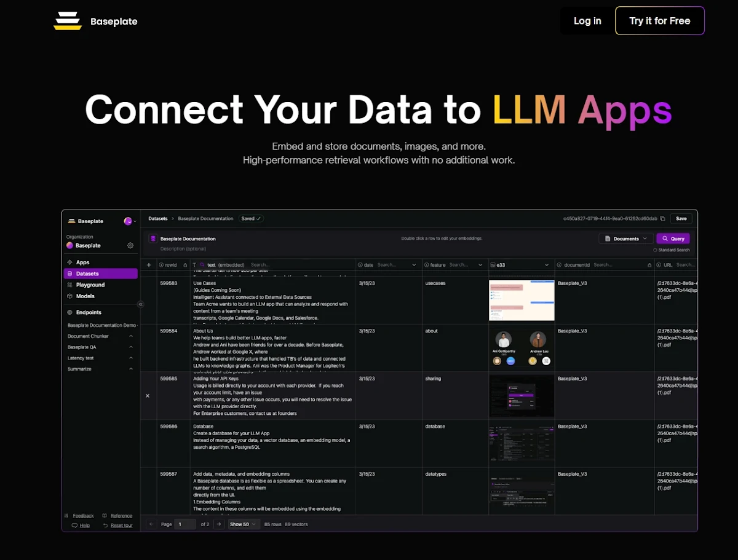
Task: Expand the e33 column chevron
Action: point(547,265)
